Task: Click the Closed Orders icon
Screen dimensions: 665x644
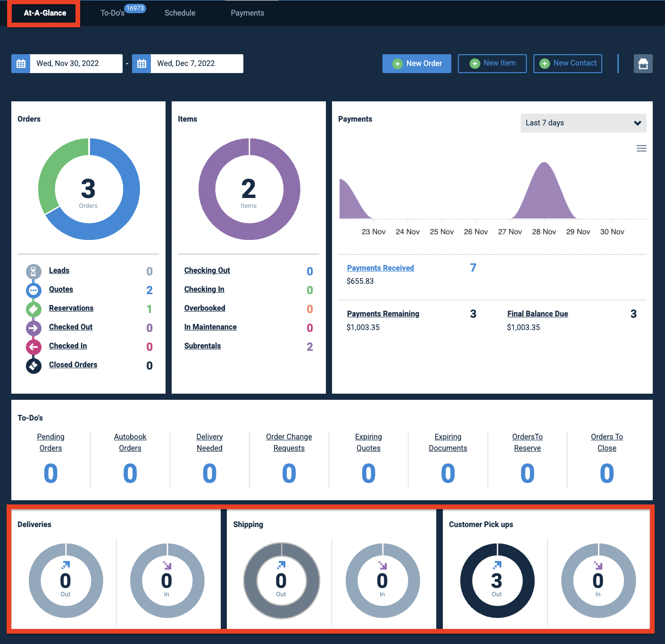Action: click(x=33, y=366)
